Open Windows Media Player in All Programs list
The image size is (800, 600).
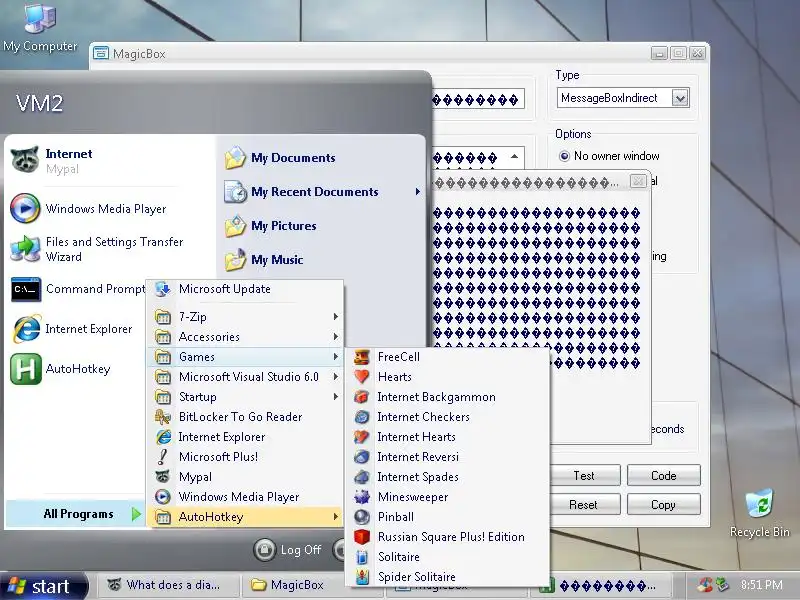coord(245,496)
